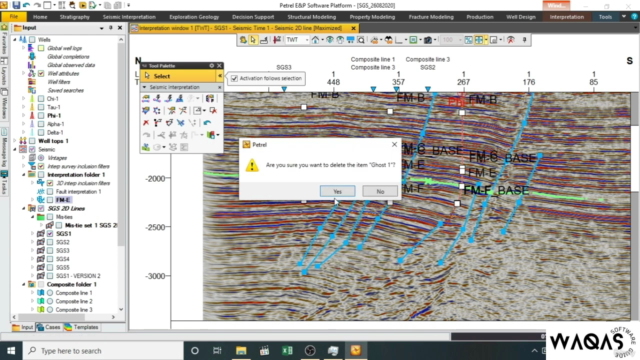Viewport: 640px width, 360px height.
Task: Click the Save icon in quick access bar
Action: [x=16, y=5]
